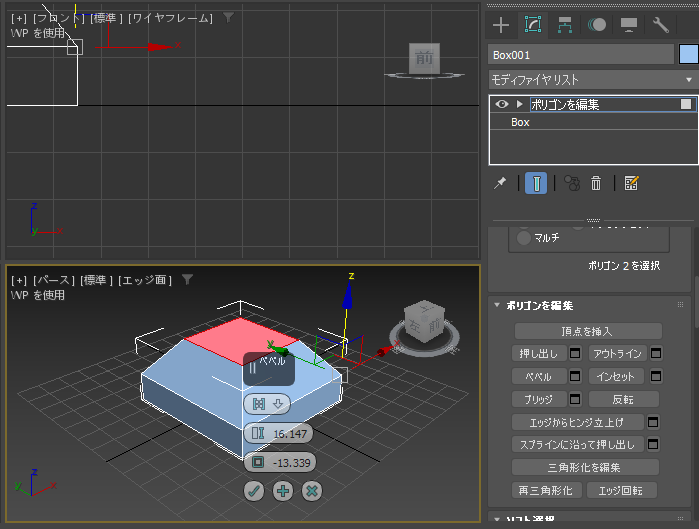Open front viewport [+] menu
699x529 pixels.
(19, 18)
